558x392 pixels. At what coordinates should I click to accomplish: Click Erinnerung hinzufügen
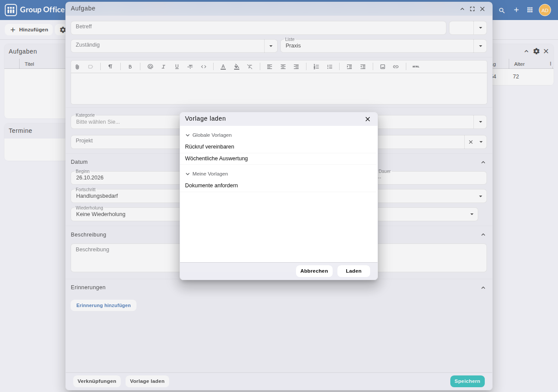coord(104,305)
